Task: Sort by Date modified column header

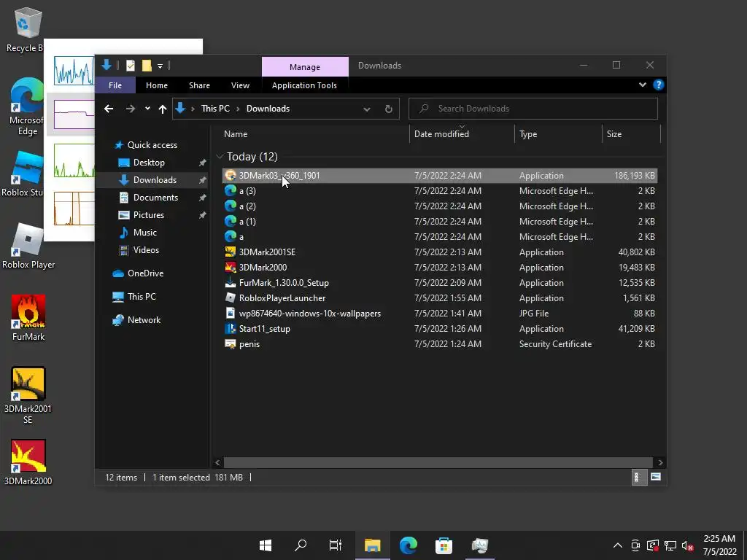Action: tap(462, 134)
